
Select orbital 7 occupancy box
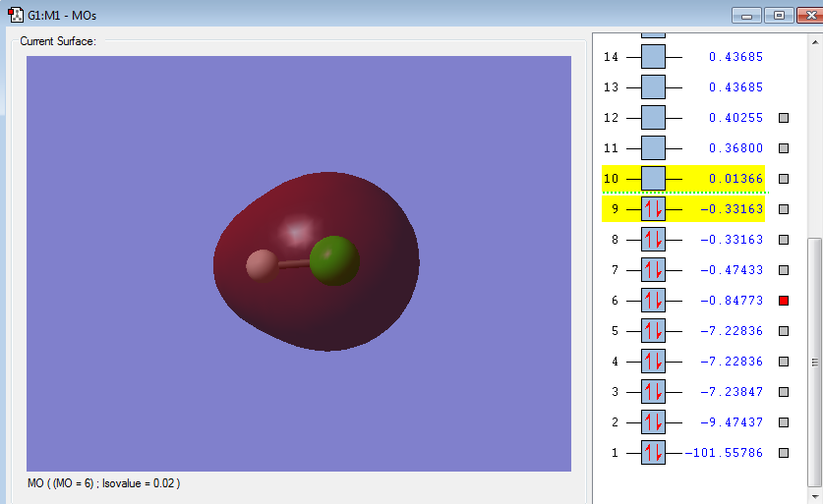[x=653, y=270]
